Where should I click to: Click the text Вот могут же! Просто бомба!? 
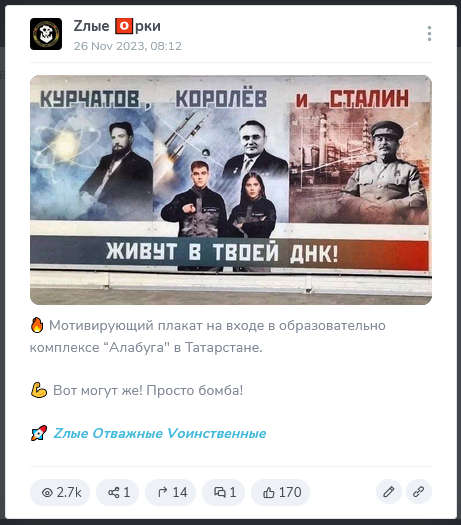click(x=148, y=390)
